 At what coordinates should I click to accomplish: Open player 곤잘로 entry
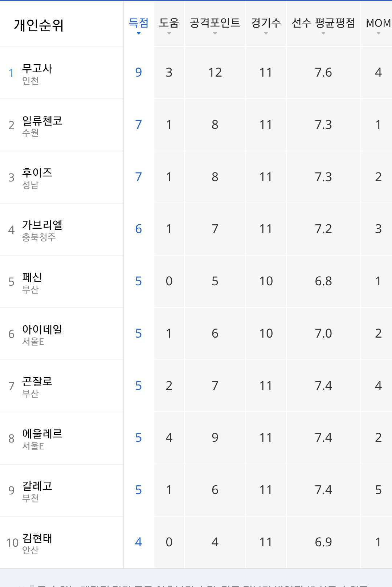(x=37, y=382)
